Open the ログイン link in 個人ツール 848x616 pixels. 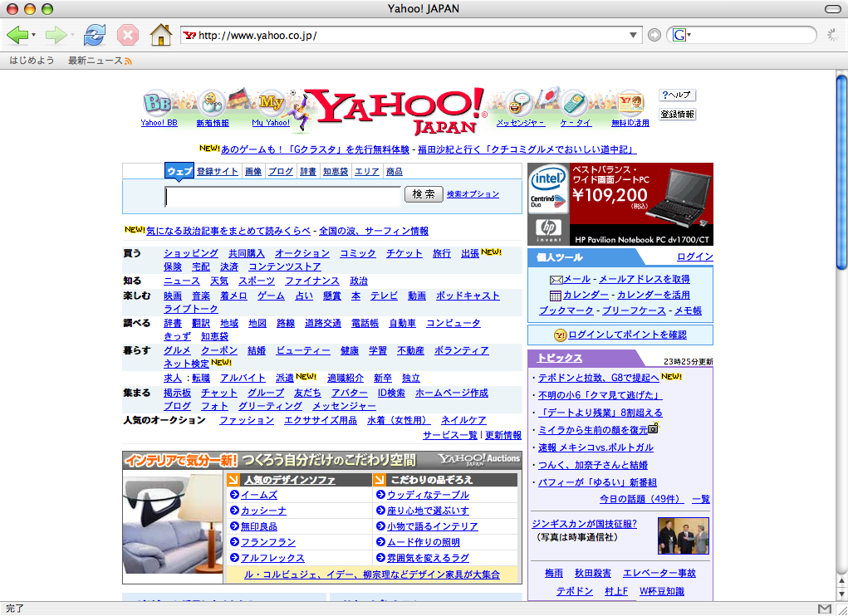coord(695,257)
